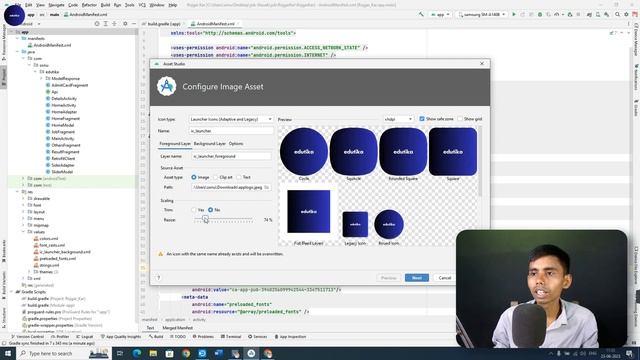Set Trim to No

(x=211, y=210)
